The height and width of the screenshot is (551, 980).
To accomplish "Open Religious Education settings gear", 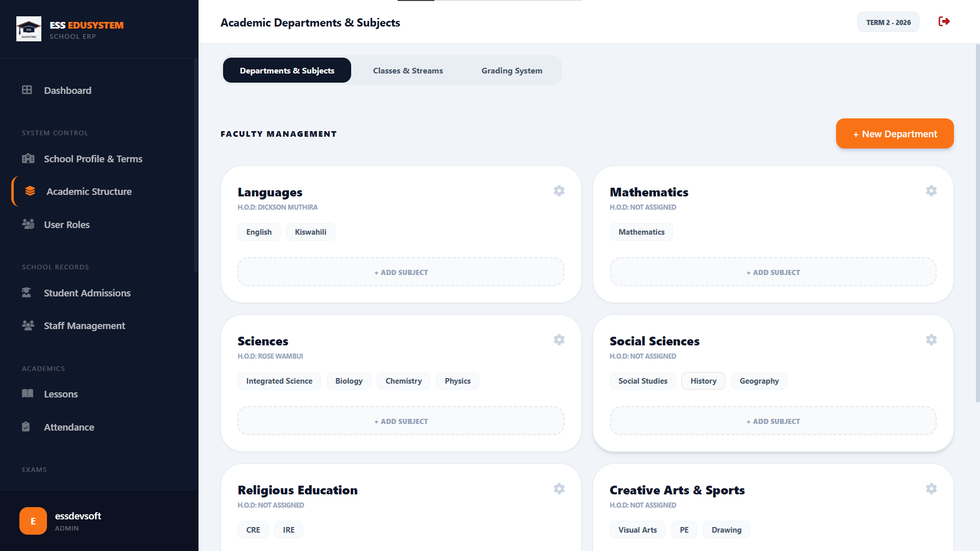I will pyautogui.click(x=559, y=489).
